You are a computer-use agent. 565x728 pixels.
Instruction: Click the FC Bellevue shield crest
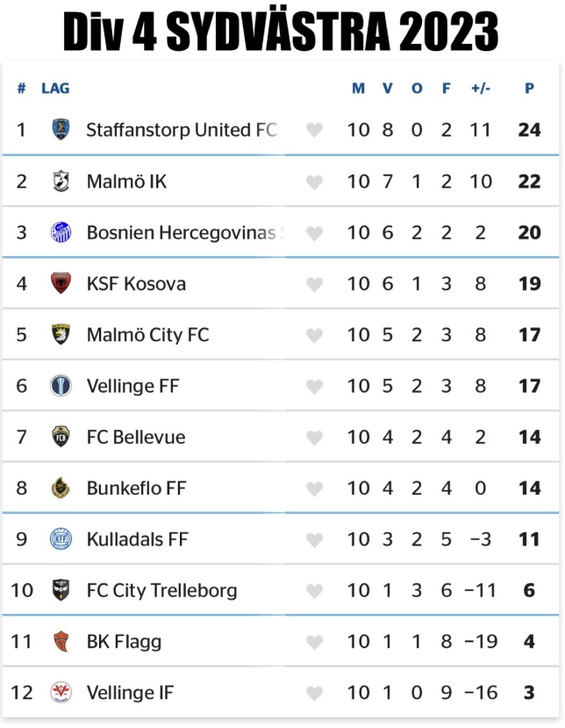click(x=61, y=437)
